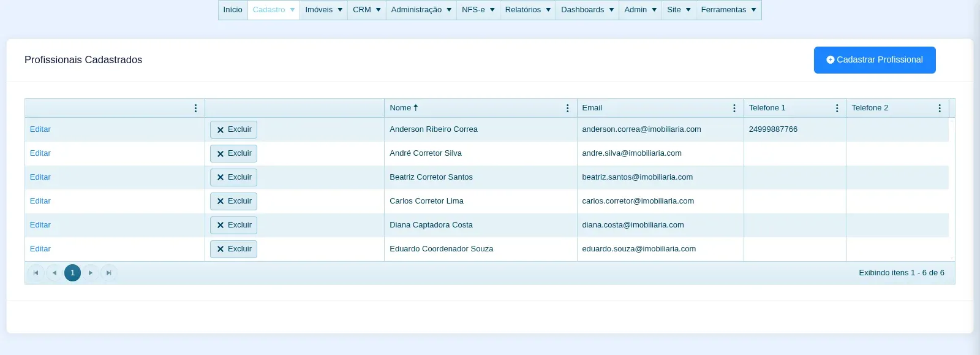The image size is (980, 355).
Task: Select email eduardo.souza@imobiliaria.com
Action: click(x=639, y=249)
